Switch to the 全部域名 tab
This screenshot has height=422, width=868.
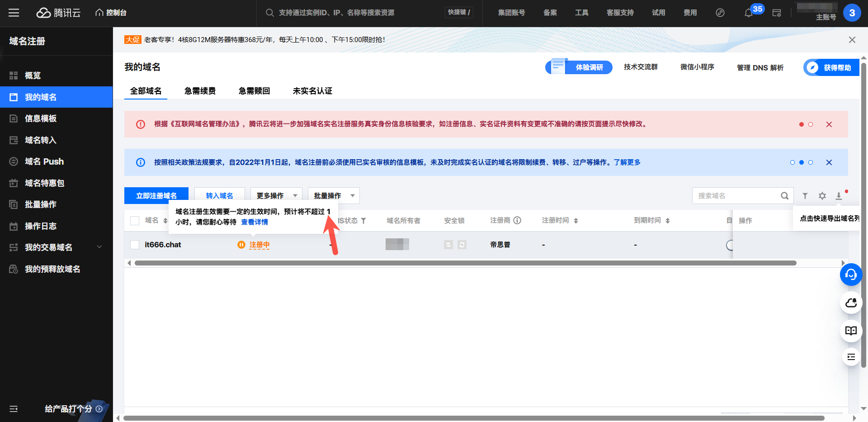click(x=146, y=91)
